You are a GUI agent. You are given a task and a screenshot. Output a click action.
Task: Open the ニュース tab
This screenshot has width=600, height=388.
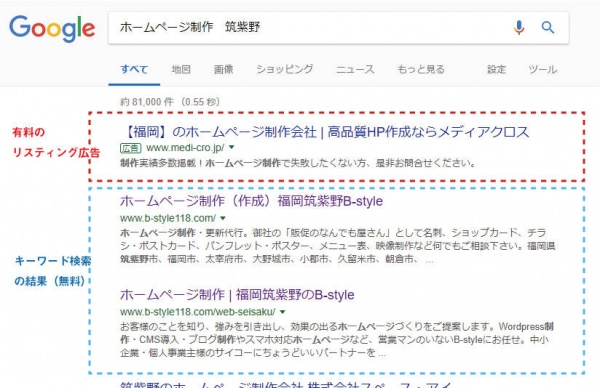[355, 69]
